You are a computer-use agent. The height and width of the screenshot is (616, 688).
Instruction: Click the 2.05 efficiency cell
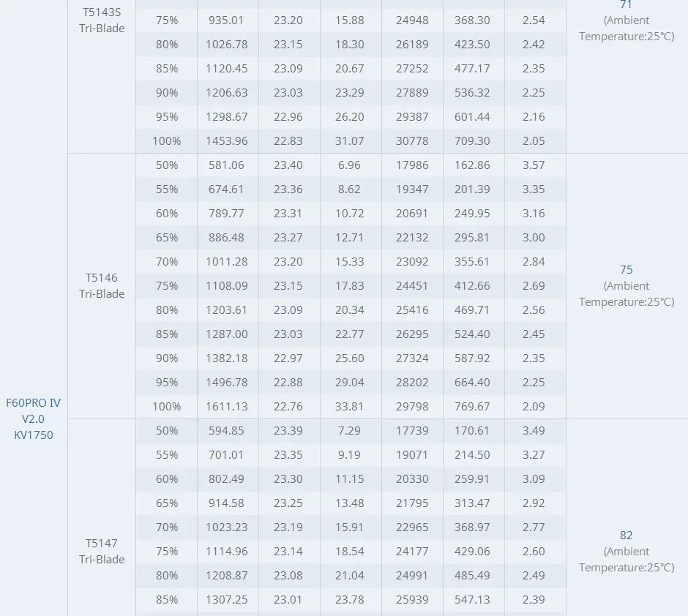[x=534, y=141]
